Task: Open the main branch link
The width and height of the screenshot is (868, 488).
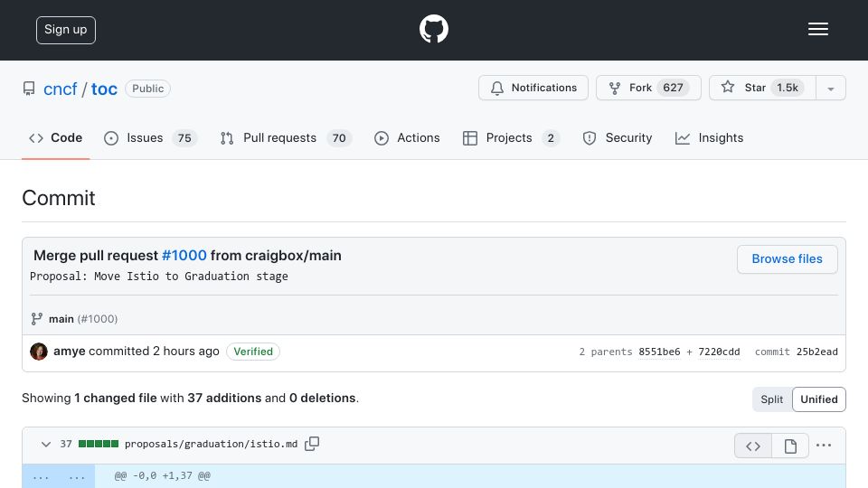Action: point(61,319)
